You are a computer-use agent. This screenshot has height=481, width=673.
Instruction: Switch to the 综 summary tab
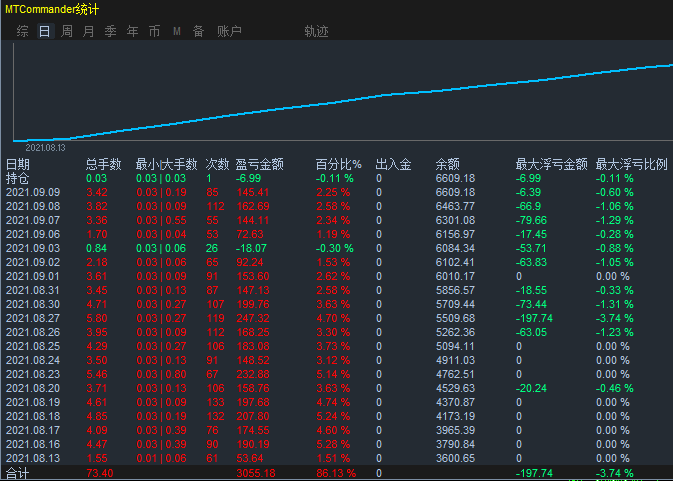(x=23, y=31)
